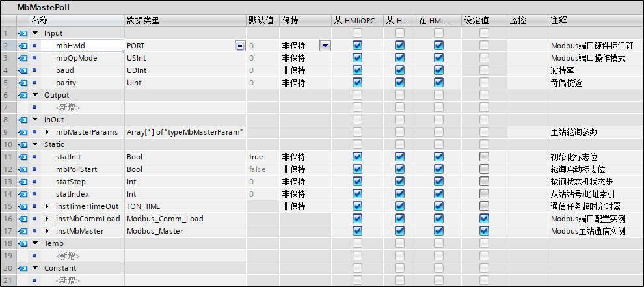Enable setpoint checkbox for statStep

tap(484, 181)
